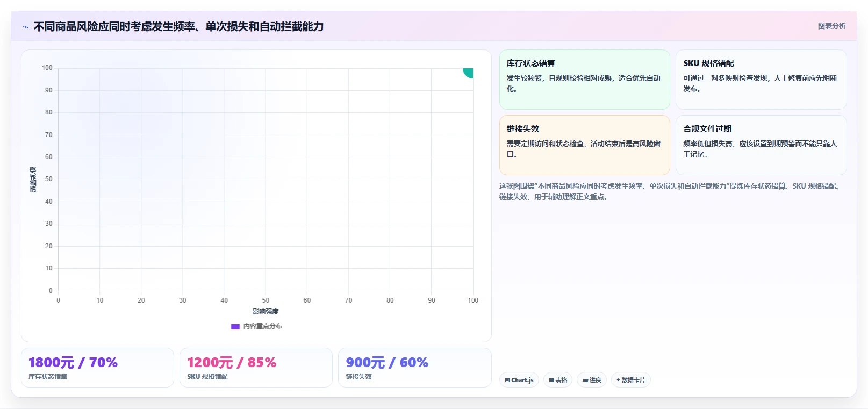Click the SKU 规格错配 label under 1200元
868x409 pixels.
click(x=207, y=377)
